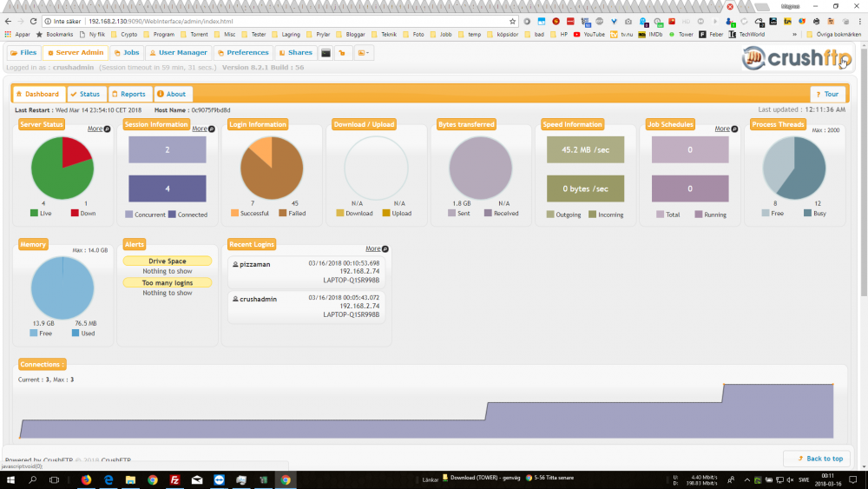The width and height of the screenshot is (868, 489).
Task: Switch to Dashboard sub-tab
Action: (38, 94)
